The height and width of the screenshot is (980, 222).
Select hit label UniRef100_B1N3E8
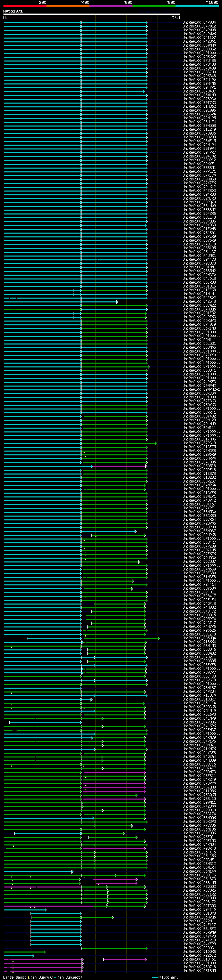(x=199, y=577)
